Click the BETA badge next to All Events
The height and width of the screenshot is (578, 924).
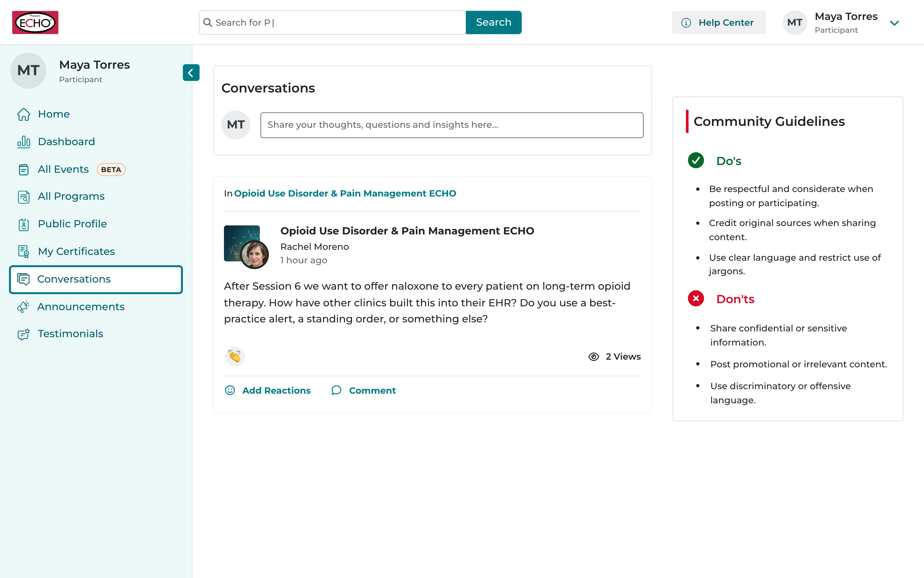[x=111, y=169]
